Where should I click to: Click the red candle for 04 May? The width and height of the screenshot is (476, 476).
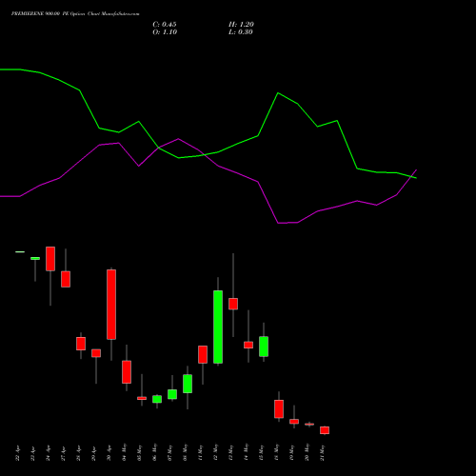(127, 372)
